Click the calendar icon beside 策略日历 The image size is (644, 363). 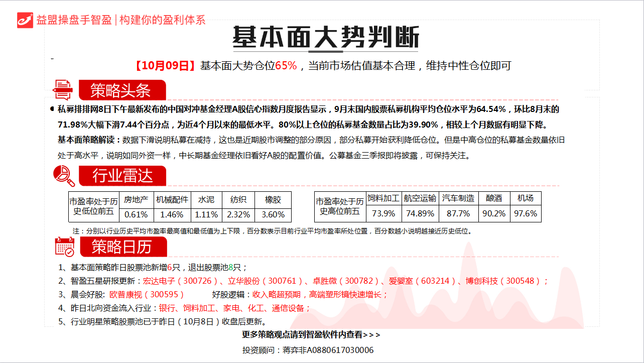pos(64,247)
